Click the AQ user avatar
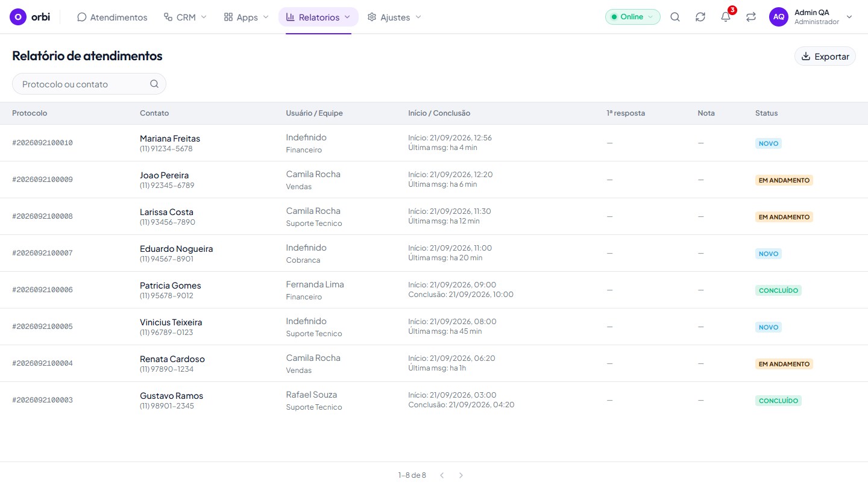Viewport: 868px width, 488px height. [779, 17]
